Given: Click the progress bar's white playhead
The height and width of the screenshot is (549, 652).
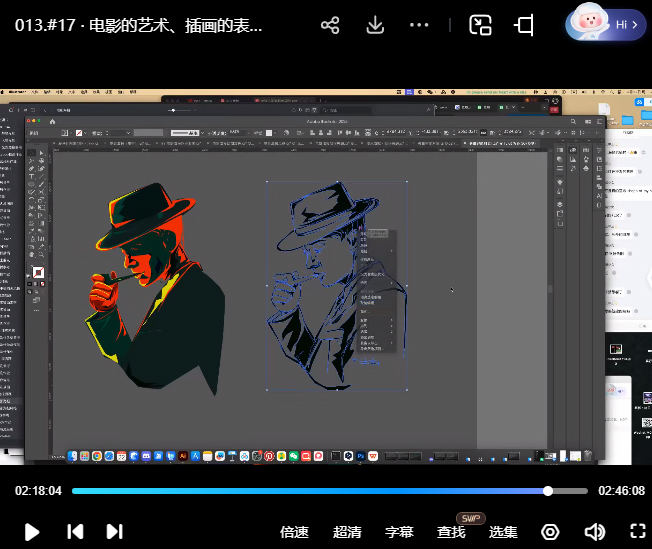Looking at the screenshot, I should 548,491.
